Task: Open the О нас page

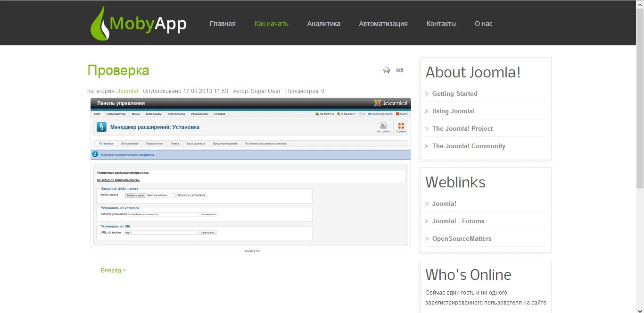Action: [x=483, y=24]
